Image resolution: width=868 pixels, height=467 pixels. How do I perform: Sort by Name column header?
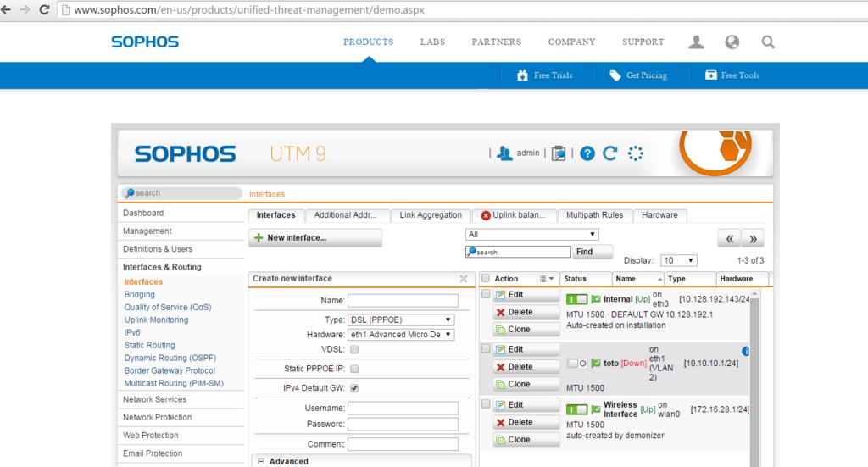(x=637, y=279)
